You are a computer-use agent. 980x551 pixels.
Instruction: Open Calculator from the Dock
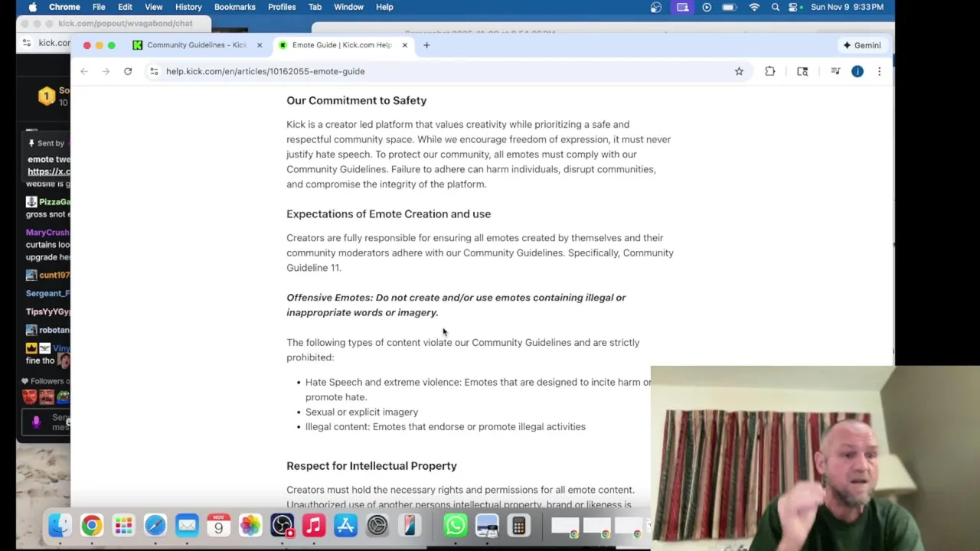(518, 525)
